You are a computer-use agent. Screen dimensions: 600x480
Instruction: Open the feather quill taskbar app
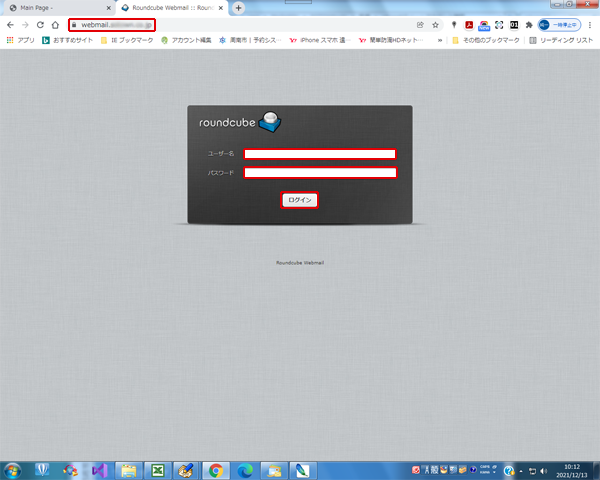(303, 470)
